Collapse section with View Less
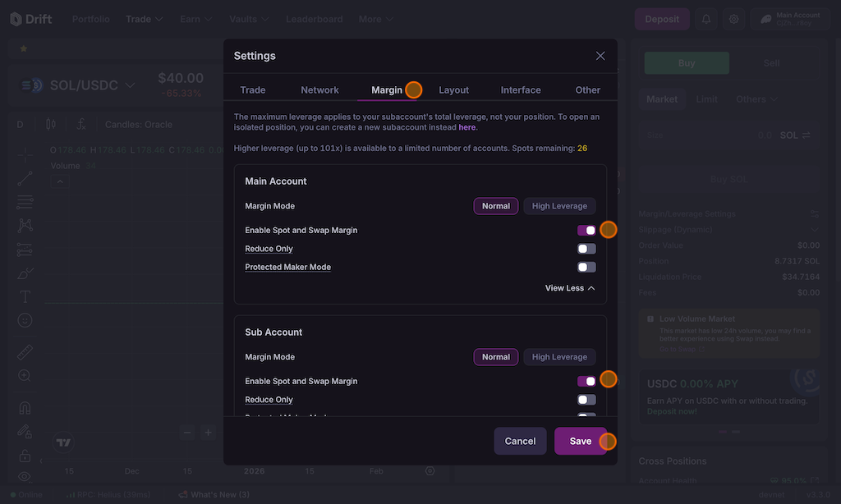841x504 pixels. [570, 288]
